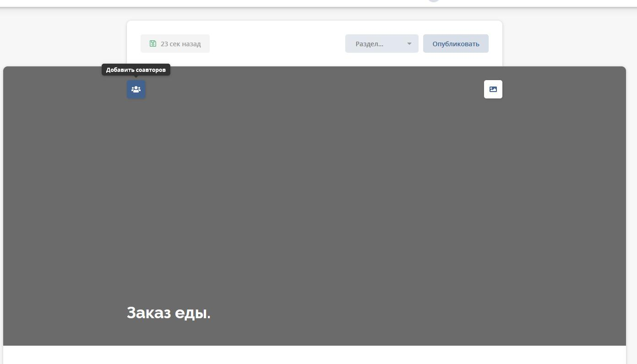
Task: Click the word 'назад' in the save indicator
Action: (x=191, y=44)
